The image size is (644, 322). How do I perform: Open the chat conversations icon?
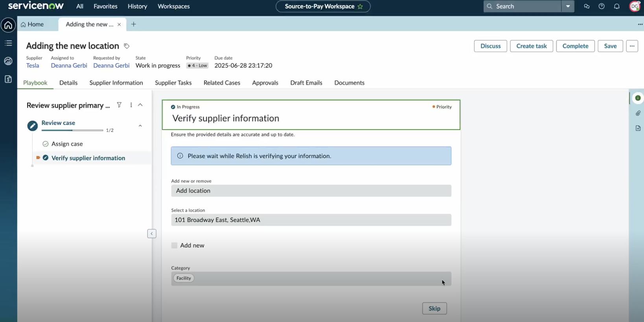click(x=587, y=6)
